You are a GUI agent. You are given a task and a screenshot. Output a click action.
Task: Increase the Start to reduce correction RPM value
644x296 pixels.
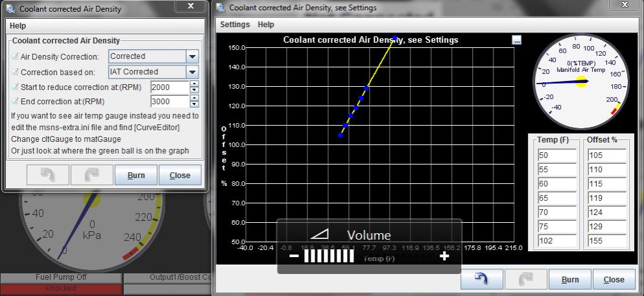195,84
